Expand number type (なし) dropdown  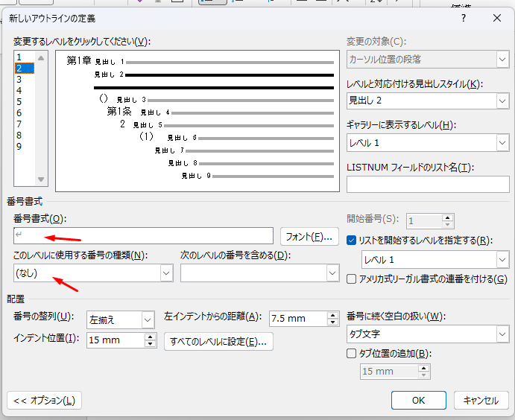[x=165, y=273]
